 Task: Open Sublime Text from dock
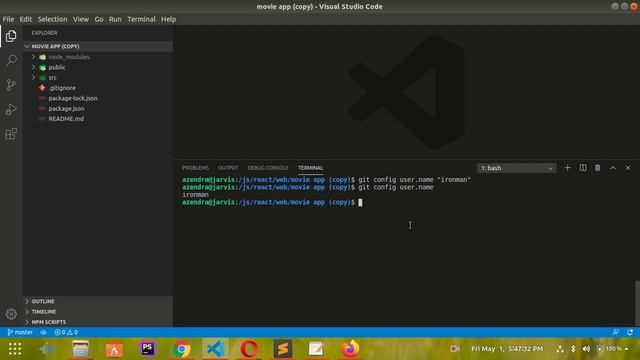[283, 349]
